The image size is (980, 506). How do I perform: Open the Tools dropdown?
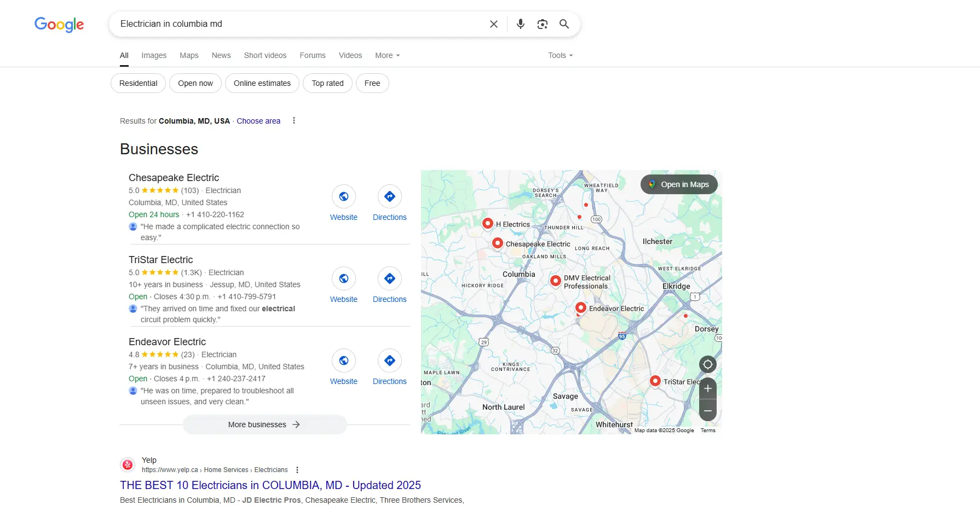[560, 55]
